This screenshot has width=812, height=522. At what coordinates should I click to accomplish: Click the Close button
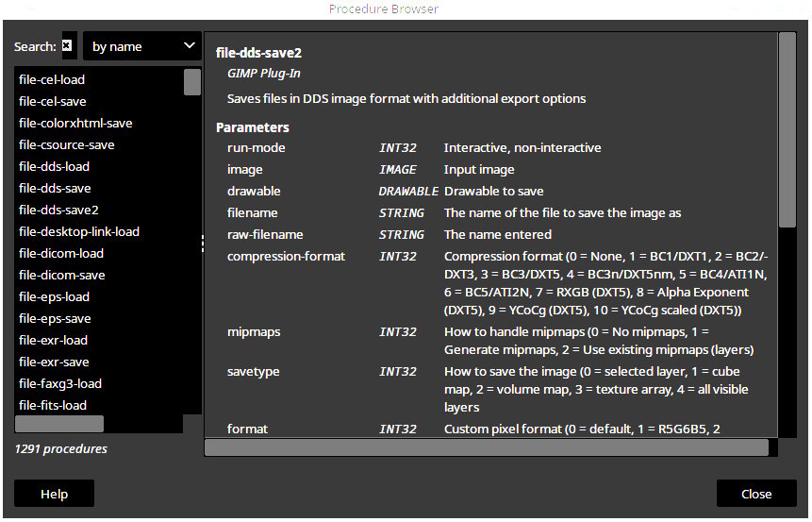click(755, 494)
